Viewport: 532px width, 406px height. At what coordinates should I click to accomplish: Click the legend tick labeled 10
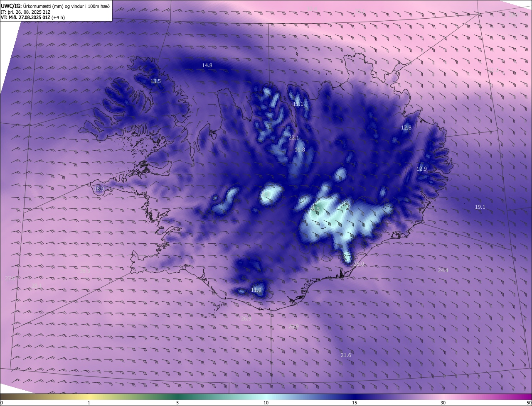[266, 403]
